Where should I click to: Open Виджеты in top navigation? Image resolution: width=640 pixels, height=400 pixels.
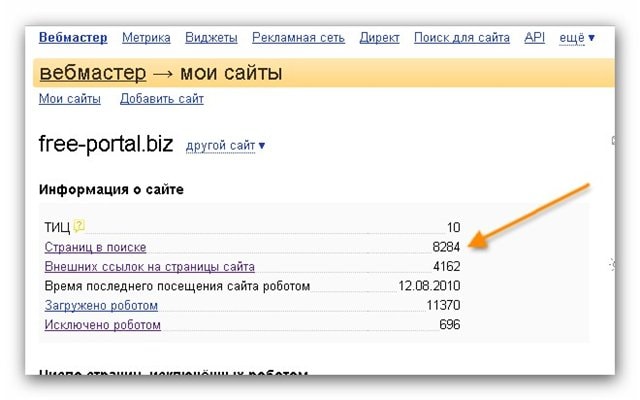tap(211, 38)
